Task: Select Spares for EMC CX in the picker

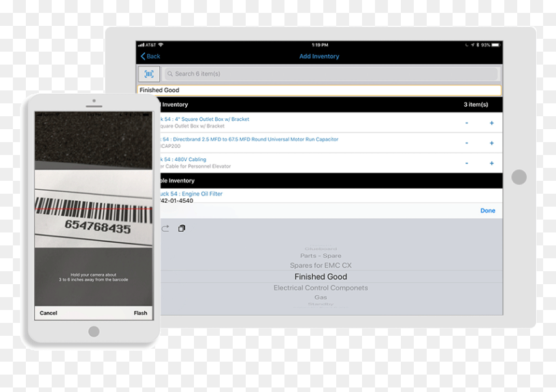Action: (x=321, y=265)
